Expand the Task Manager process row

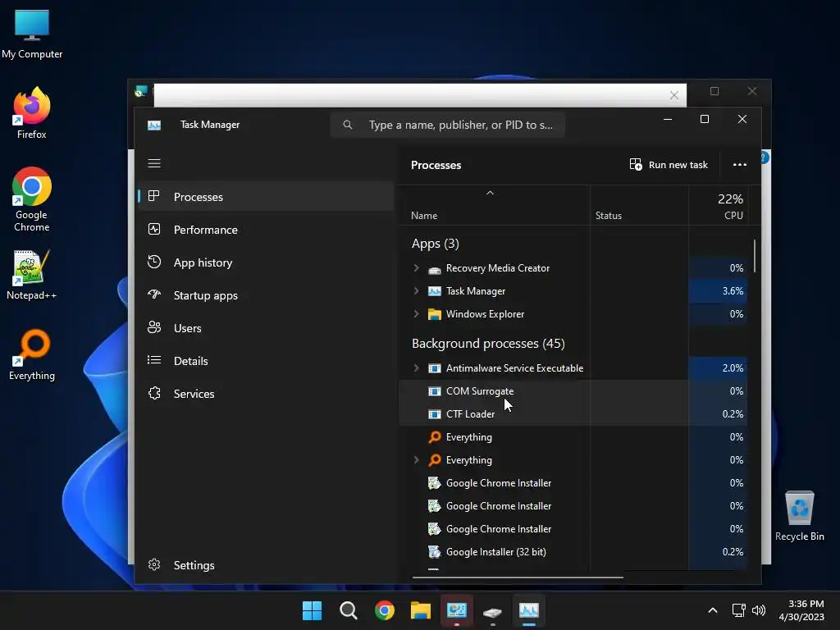(416, 291)
